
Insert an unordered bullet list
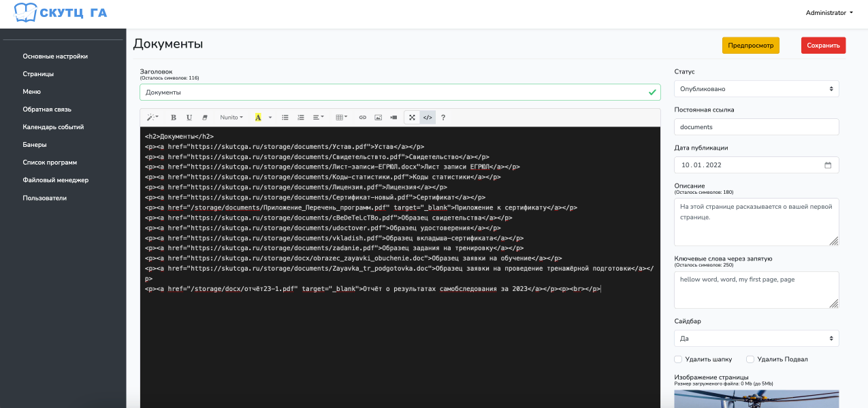pyautogui.click(x=285, y=118)
